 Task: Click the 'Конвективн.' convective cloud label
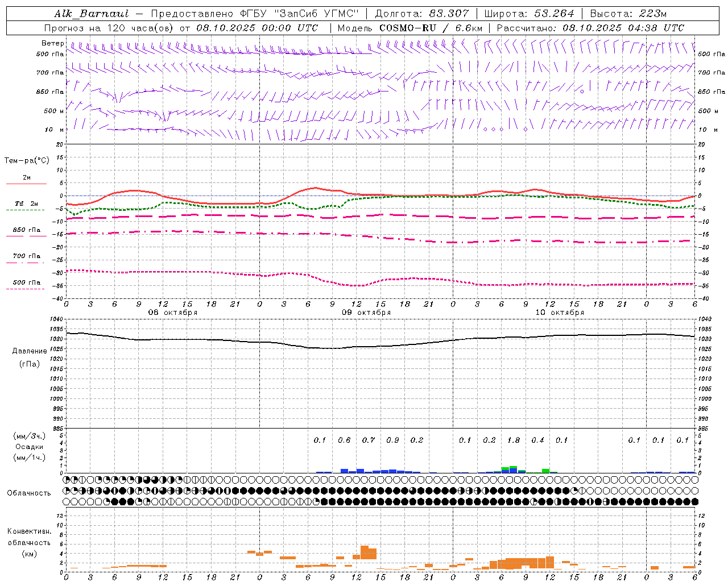(x=29, y=531)
